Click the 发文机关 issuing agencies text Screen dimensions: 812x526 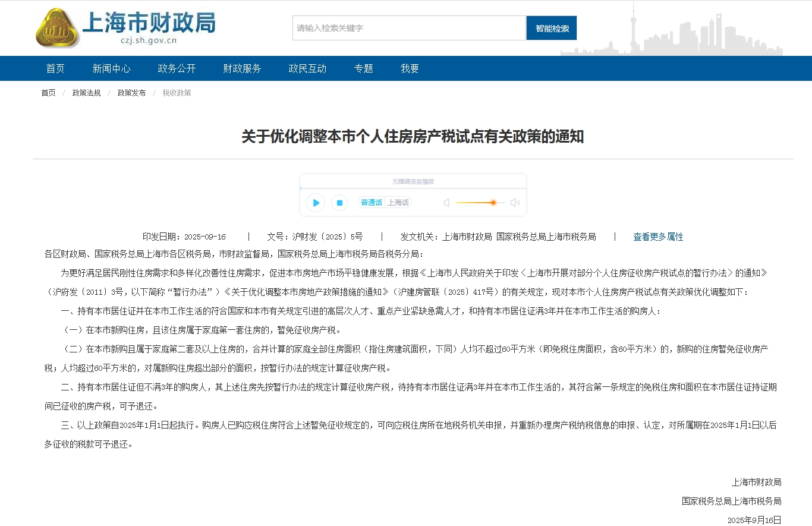498,237
